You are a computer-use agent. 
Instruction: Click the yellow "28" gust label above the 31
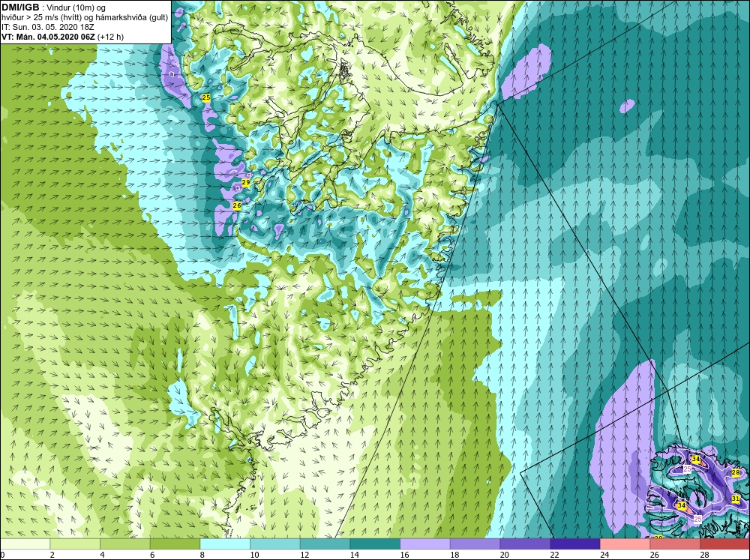click(x=736, y=472)
